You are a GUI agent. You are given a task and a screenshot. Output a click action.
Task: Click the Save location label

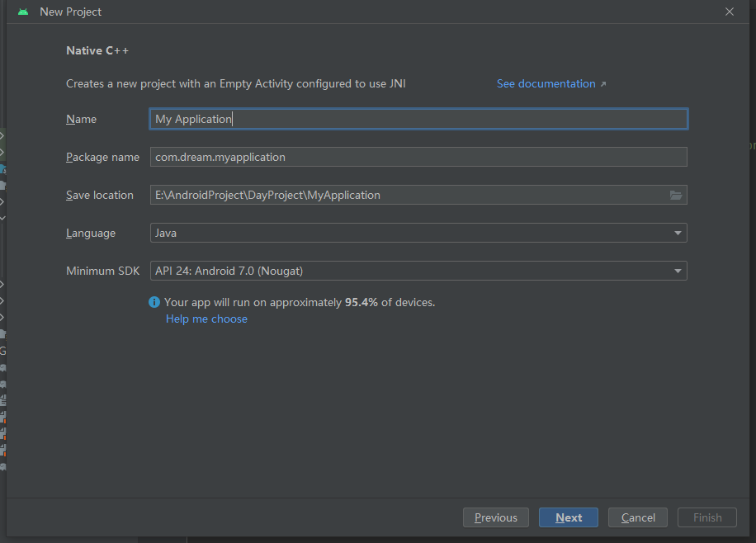point(100,195)
